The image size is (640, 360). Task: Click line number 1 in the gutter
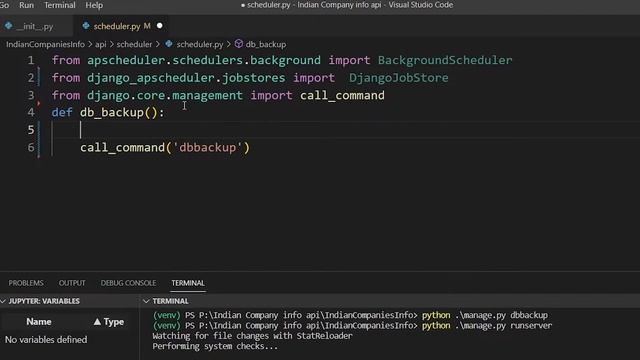click(31, 60)
